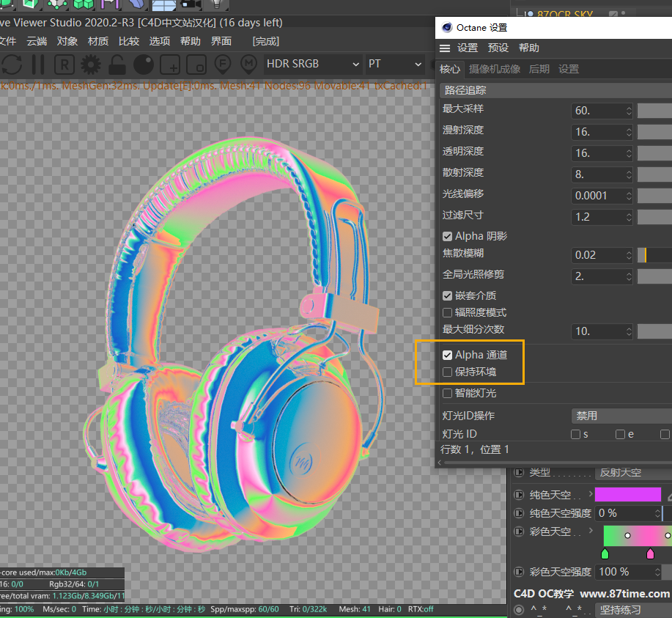672x618 pixels.
Task: Click the light bulb icon in C4D toolbar
Action: [x=218, y=4]
